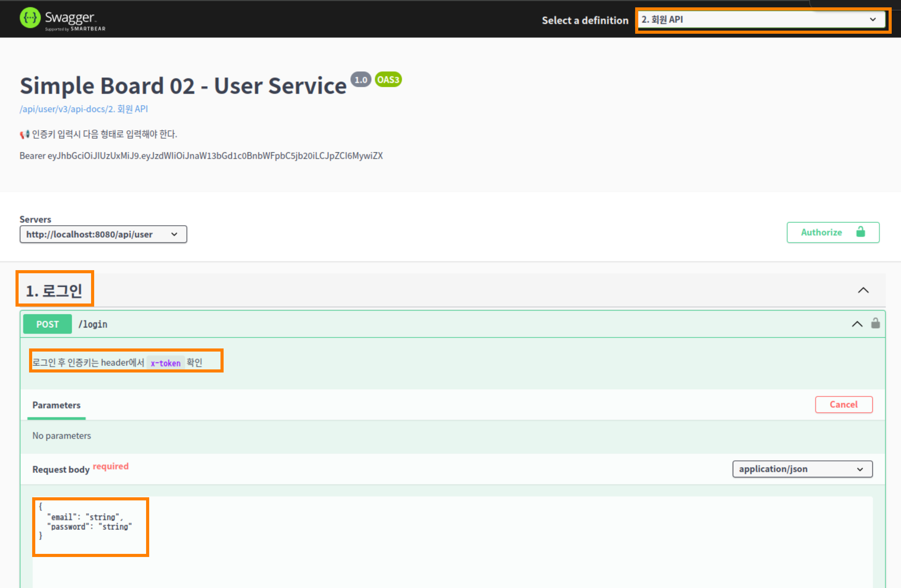Click the x-token code label

(165, 363)
